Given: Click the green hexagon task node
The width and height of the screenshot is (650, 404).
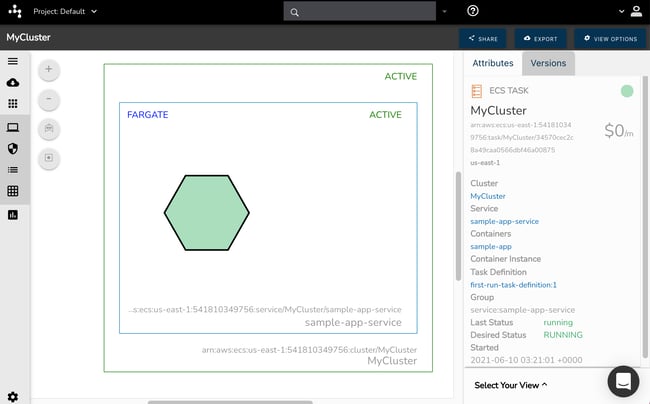Looking at the screenshot, I should click(x=207, y=212).
